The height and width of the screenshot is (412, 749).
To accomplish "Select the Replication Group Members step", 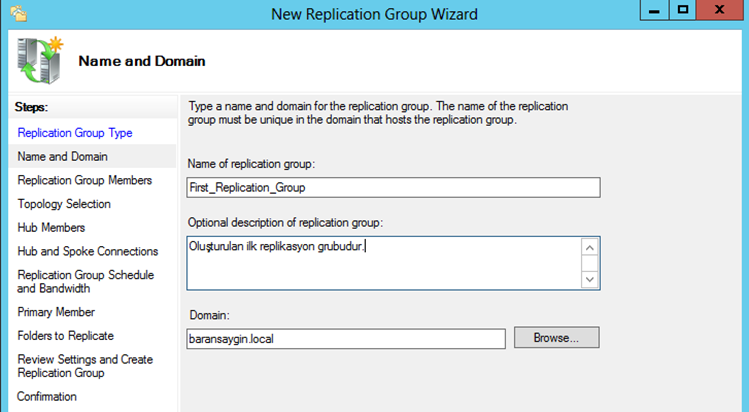I will tap(85, 180).
